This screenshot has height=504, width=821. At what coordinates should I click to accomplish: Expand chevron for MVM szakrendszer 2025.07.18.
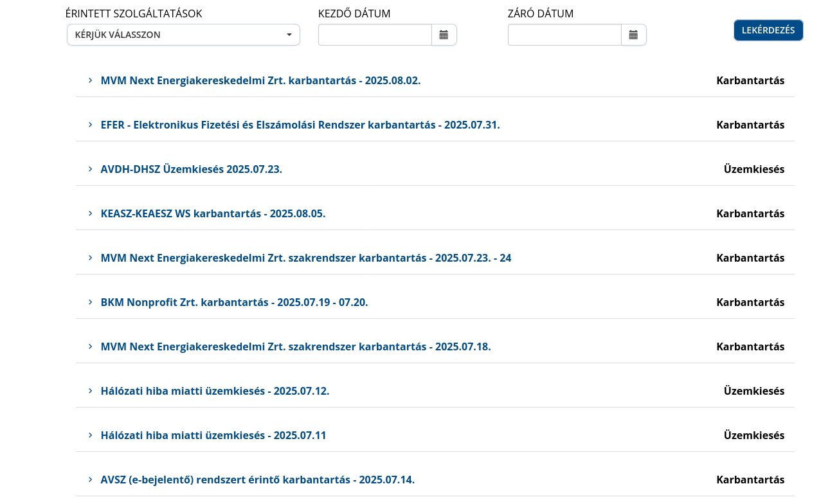coord(91,346)
